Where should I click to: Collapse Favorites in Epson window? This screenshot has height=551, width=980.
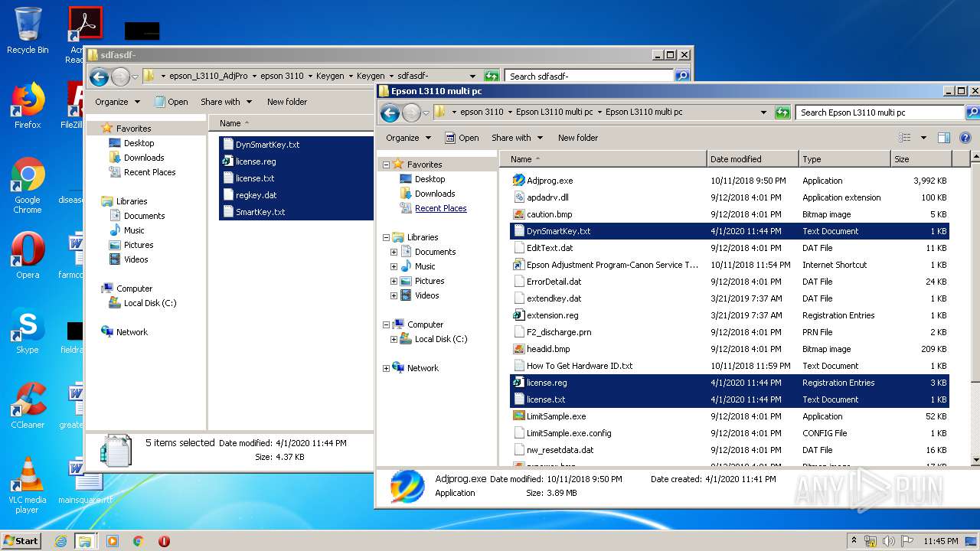click(x=386, y=165)
